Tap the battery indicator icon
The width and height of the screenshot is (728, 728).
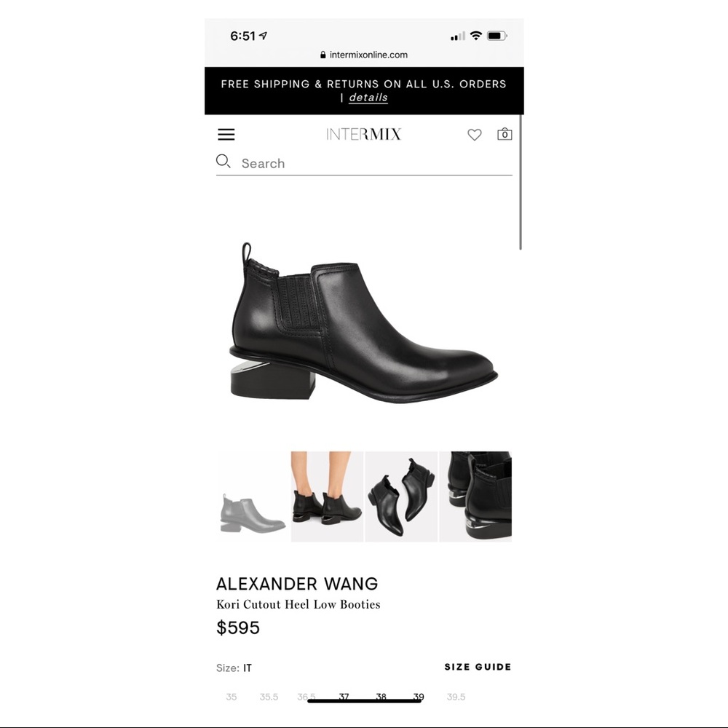click(x=496, y=36)
